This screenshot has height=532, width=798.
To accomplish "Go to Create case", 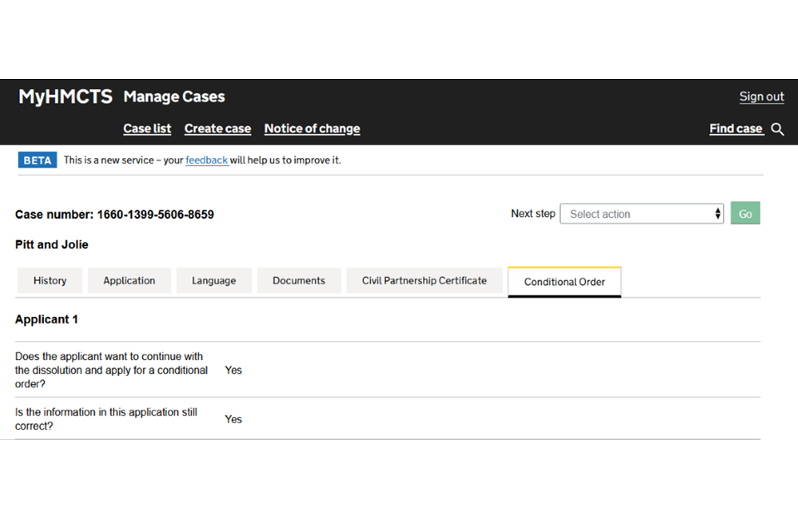I will [218, 129].
